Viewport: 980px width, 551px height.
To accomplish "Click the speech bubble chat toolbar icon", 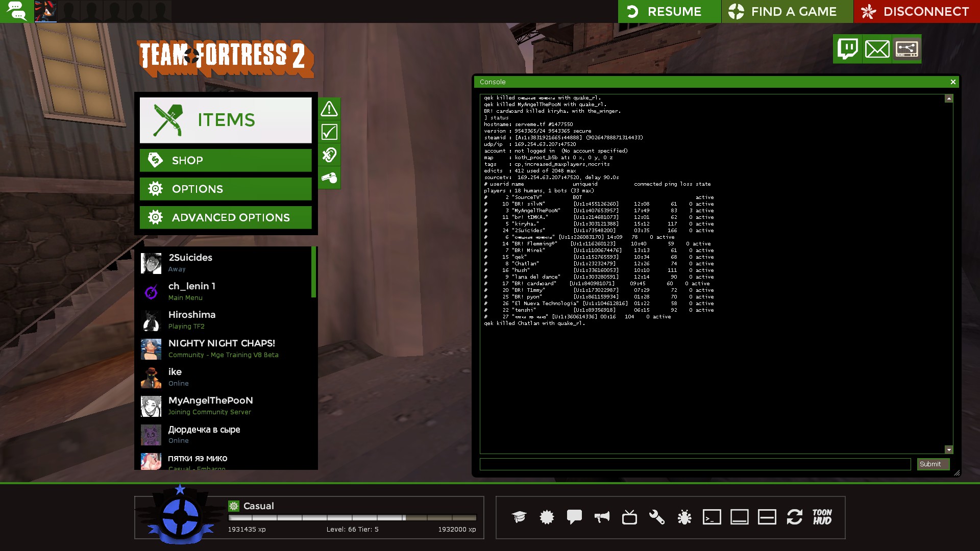I will 574,517.
